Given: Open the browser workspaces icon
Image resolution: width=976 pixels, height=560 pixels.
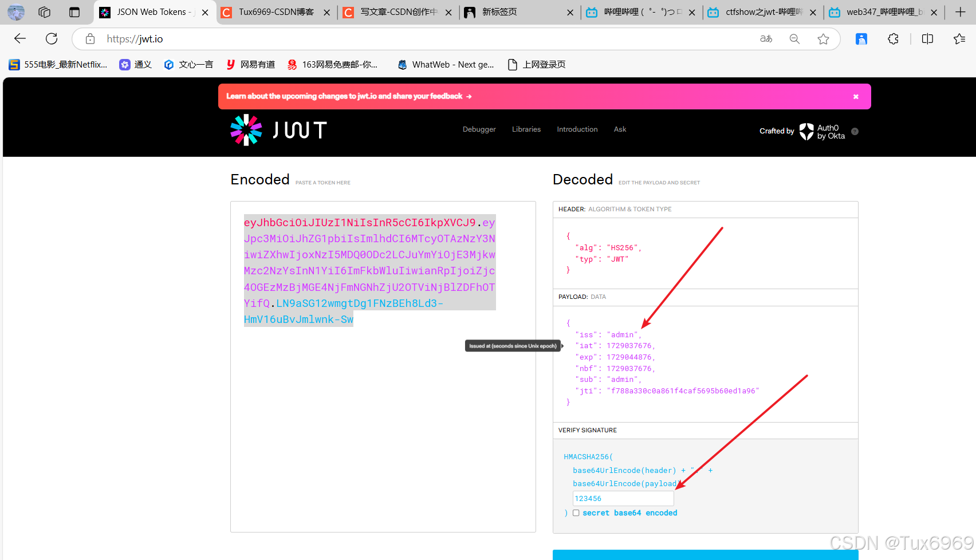Looking at the screenshot, I should pos(44,12).
